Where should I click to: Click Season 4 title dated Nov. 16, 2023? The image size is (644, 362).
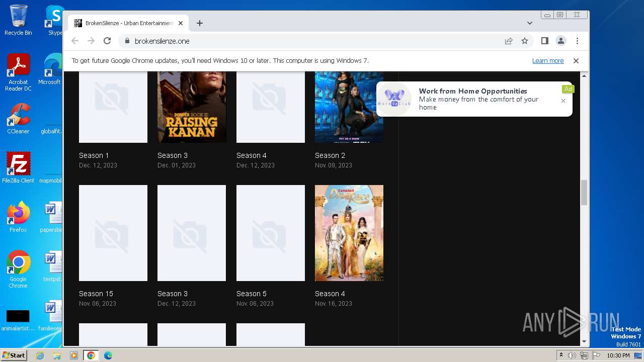(x=330, y=294)
